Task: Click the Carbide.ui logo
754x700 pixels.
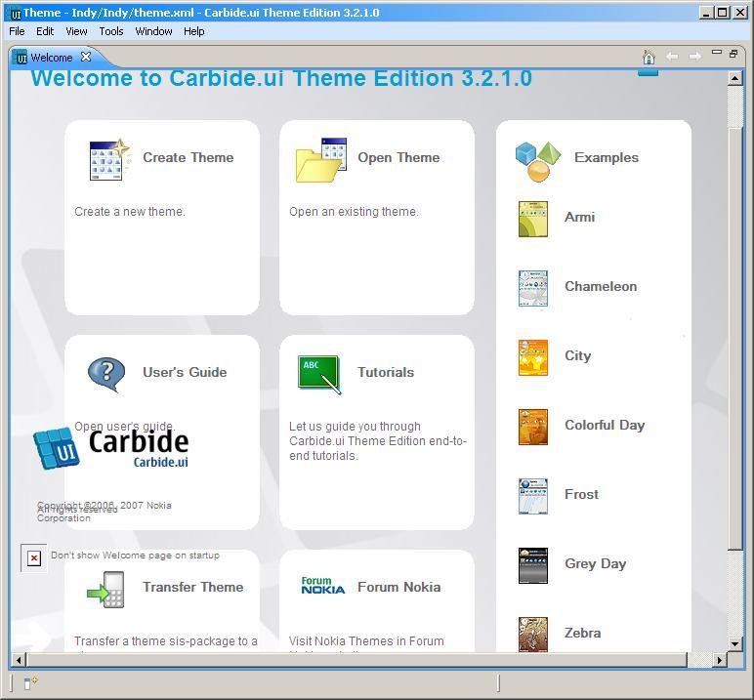Action: point(110,448)
